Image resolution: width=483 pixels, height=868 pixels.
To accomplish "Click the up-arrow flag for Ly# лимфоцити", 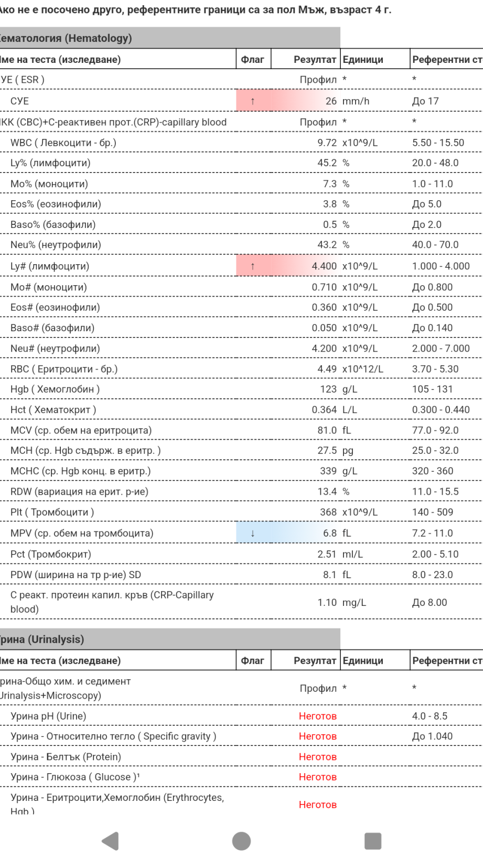I will click(253, 266).
